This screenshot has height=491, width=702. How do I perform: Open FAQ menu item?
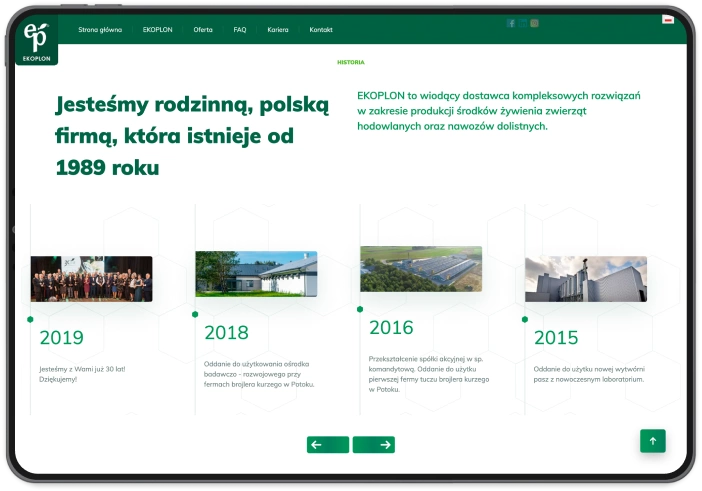(x=240, y=30)
